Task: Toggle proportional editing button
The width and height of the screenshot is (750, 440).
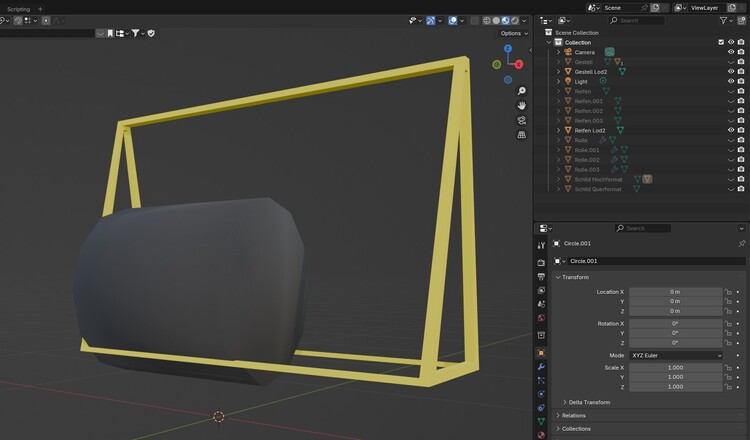Action: click(x=46, y=21)
